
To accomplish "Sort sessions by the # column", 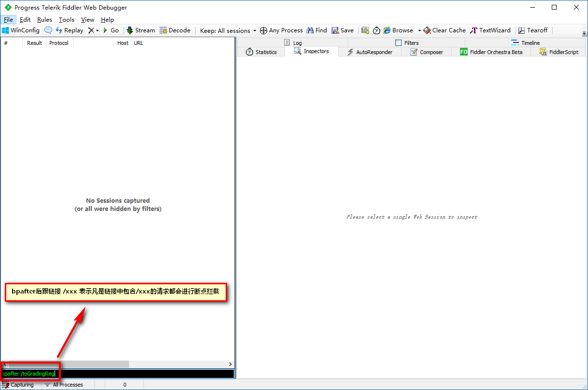I will click(x=12, y=43).
